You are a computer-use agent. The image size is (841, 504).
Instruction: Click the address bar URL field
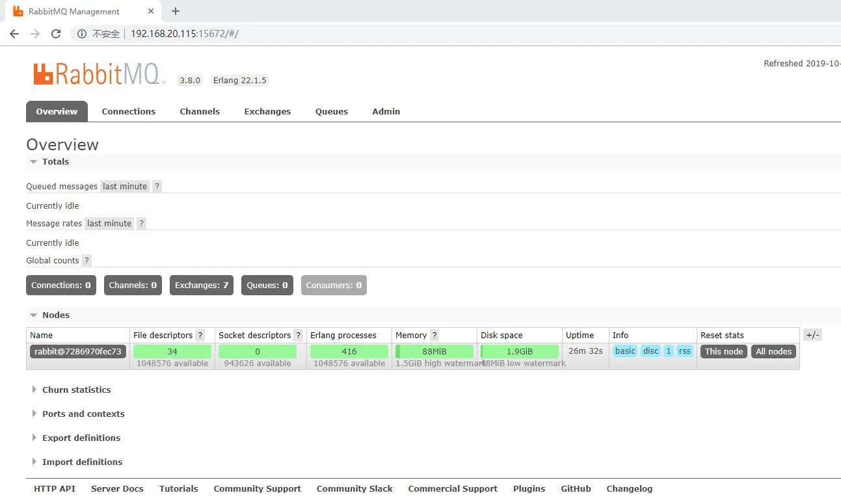455,34
